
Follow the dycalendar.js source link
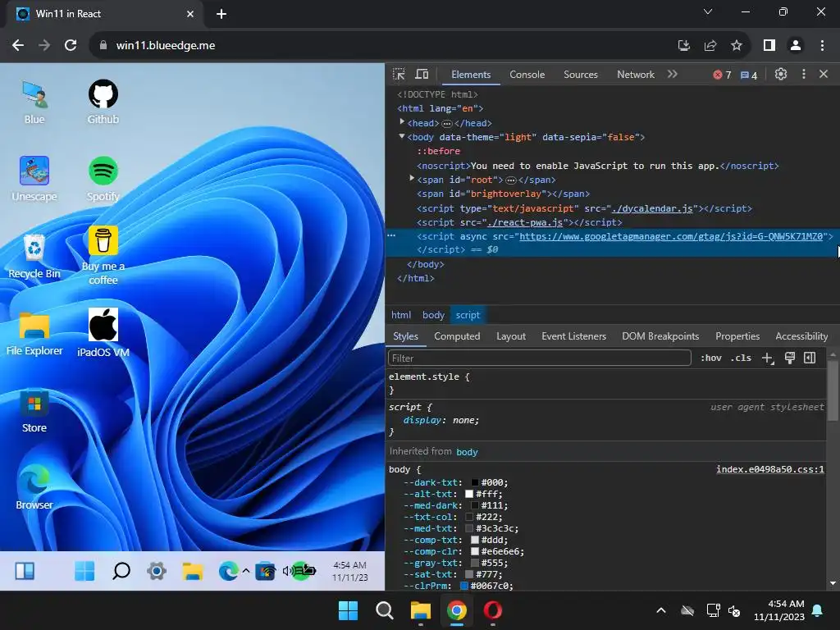[652, 208]
